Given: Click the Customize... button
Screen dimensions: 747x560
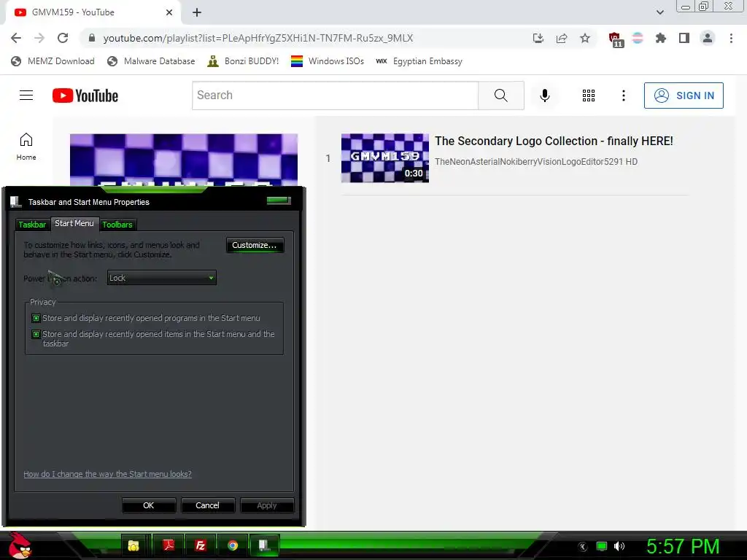Looking at the screenshot, I should click(255, 245).
